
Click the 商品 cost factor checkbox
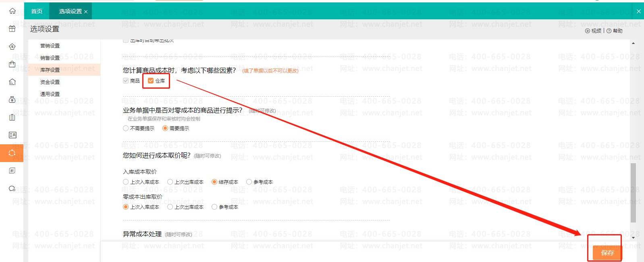click(x=126, y=81)
